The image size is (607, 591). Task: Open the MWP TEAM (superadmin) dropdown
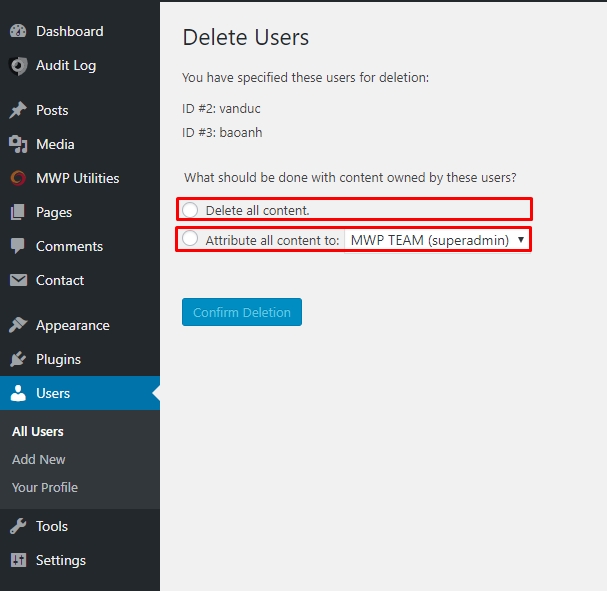(x=436, y=240)
